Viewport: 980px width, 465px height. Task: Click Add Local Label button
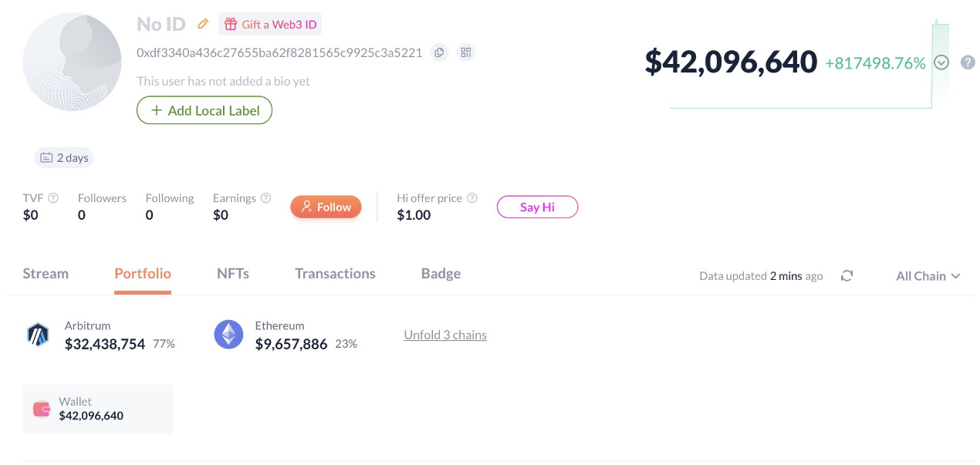[x=204, y=110]
